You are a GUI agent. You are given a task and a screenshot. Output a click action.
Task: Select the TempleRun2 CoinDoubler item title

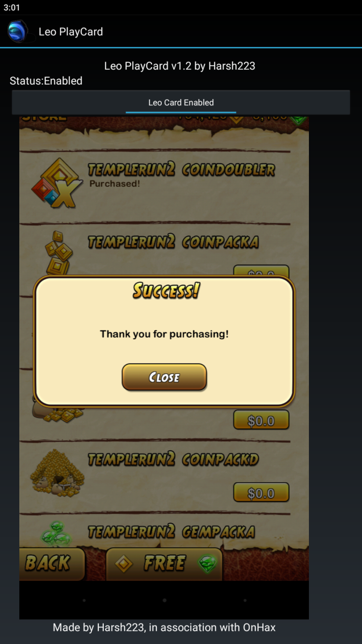click(181, 170)
